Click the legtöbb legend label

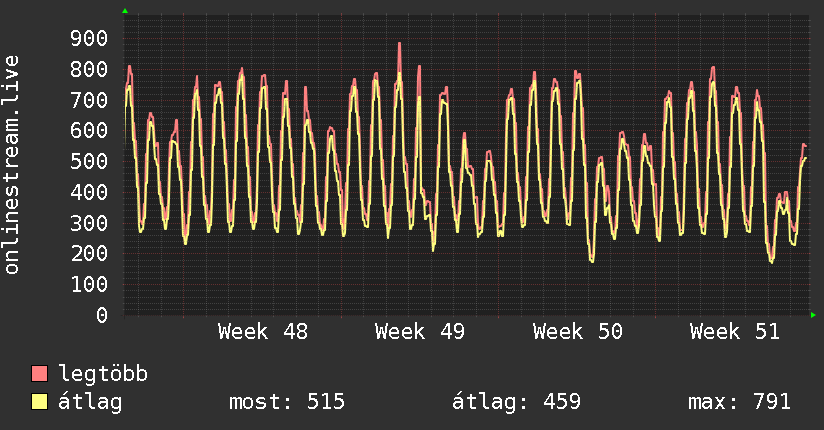103,373
